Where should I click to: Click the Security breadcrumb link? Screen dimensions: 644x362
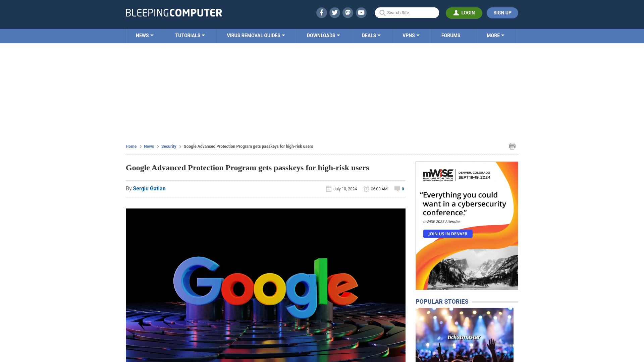168,146
